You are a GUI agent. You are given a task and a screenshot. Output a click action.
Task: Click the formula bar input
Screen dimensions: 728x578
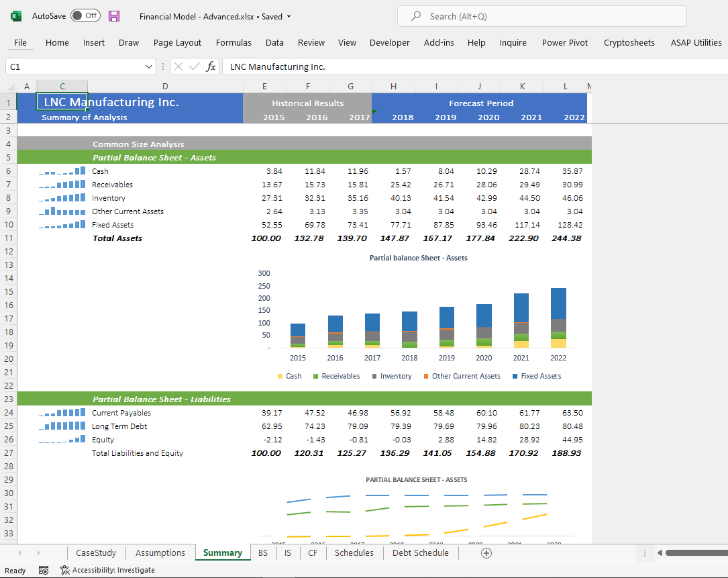[x=474, y=66]
